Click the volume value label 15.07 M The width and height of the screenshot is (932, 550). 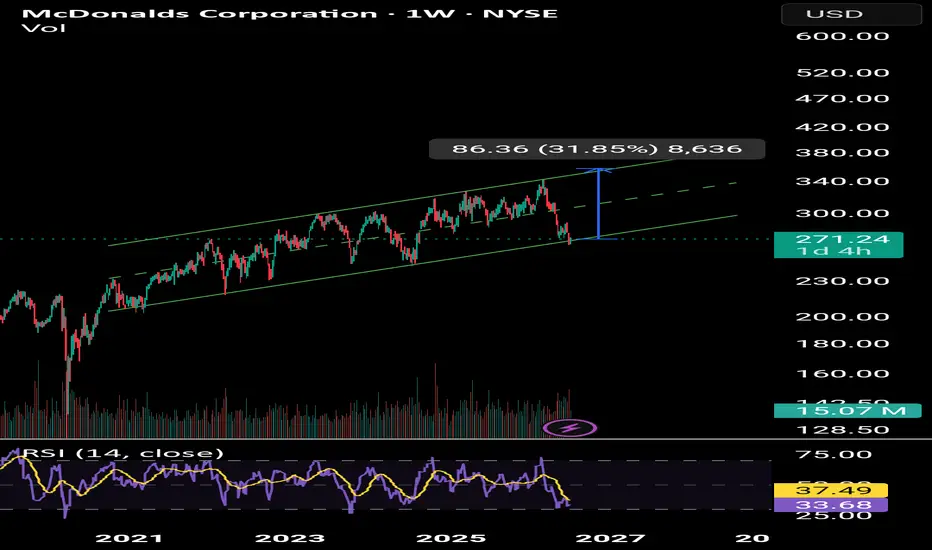coord(848,410)
